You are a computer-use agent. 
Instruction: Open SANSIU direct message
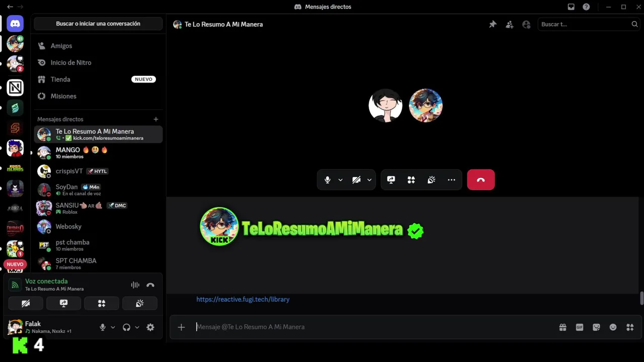[x=98, y=208]
